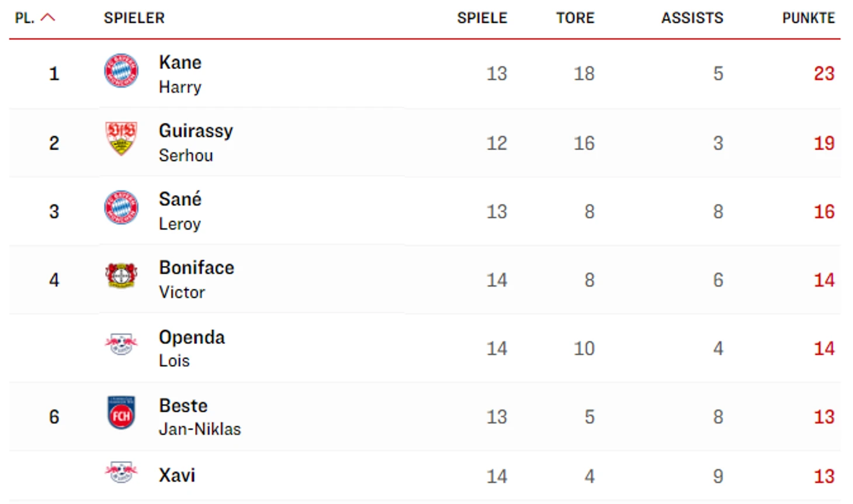
Task: Toggle sort direction arrow next to PL.
Action: point(48,18)
